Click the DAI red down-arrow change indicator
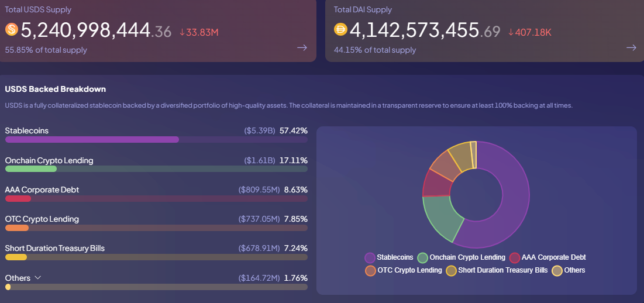Image resolution: width=644 pixels, height=303 pixels. point(511,32)
